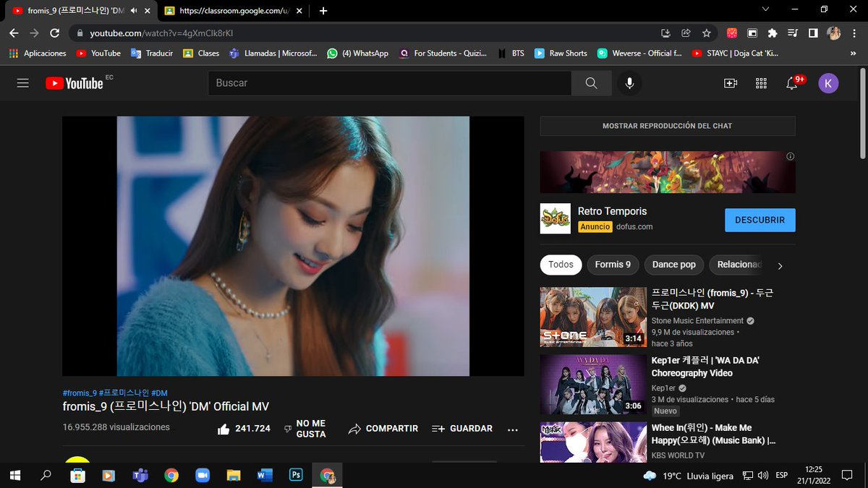This screenshot has width=868, height=488.
Task: Open the #프로미스나인 hashtag link
Action: click(124, 393)
